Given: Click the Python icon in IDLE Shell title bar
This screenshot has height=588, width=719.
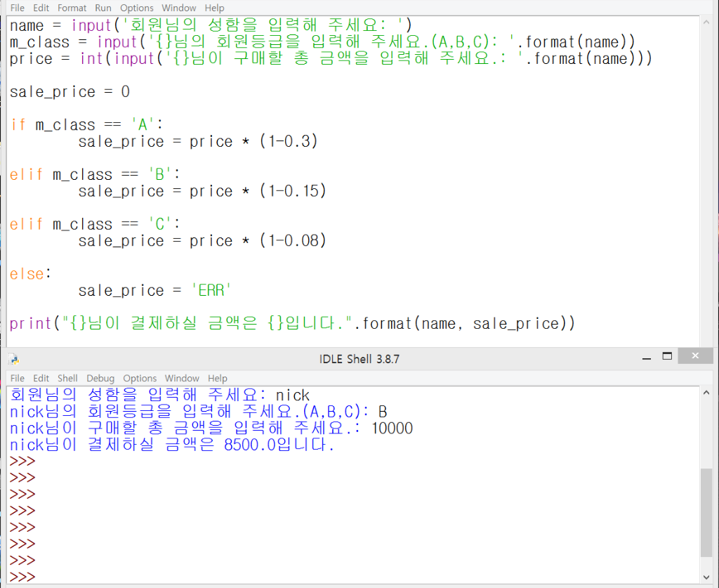Looking at the screenshot, I should point(14,360).
